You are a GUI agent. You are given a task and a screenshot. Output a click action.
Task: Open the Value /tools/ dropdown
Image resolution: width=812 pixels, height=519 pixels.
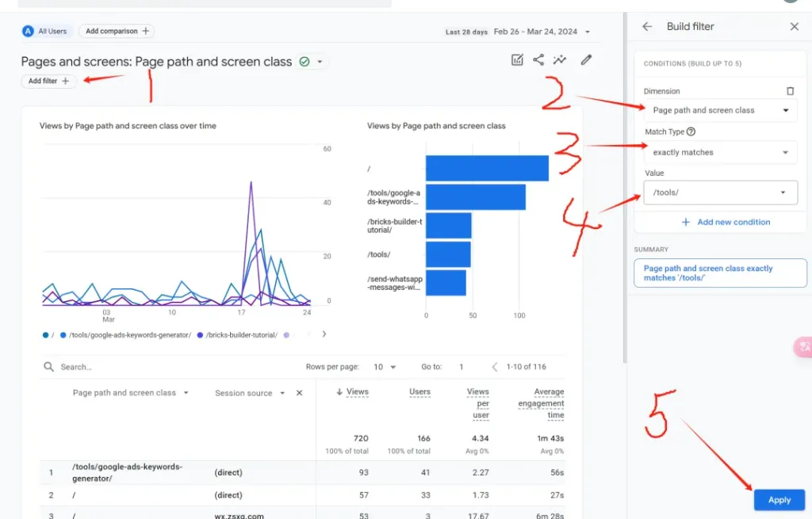pyautogui.click(x=720, y=193)
